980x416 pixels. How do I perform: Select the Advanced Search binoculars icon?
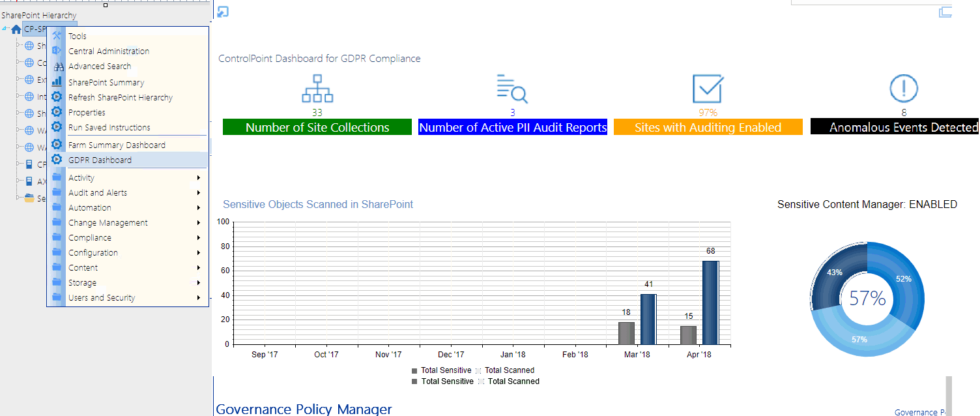pos(57,66)
